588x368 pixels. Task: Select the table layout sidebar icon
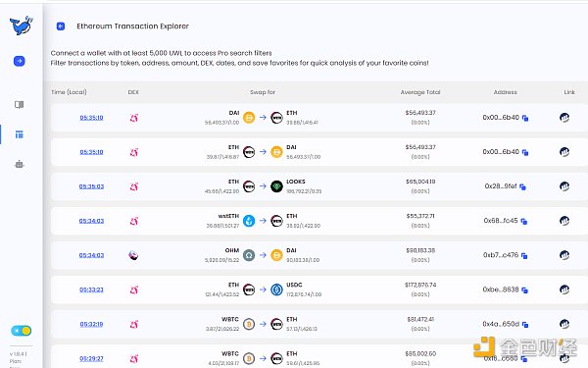pyautogui.click(x=20, y=134)
